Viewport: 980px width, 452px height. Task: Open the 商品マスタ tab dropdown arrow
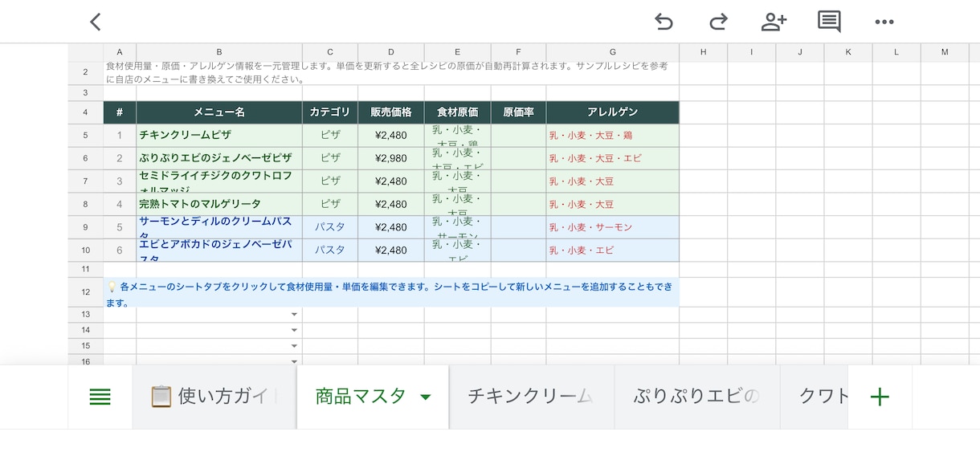click(x=426, y=397)
